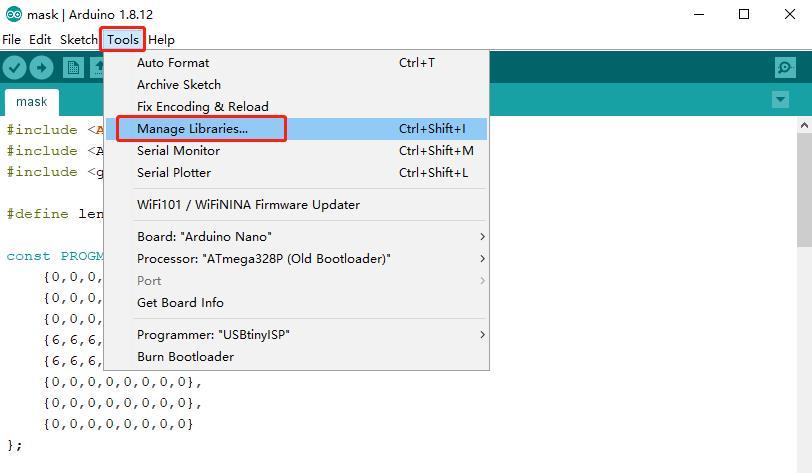Click the New sketch toolbar icon
This screenshot has height=473, width=812.
(73, 68)
